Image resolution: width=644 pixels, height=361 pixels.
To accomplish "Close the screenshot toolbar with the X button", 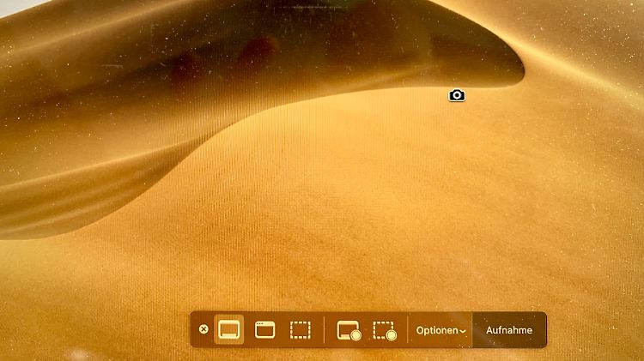I will 204,329.
